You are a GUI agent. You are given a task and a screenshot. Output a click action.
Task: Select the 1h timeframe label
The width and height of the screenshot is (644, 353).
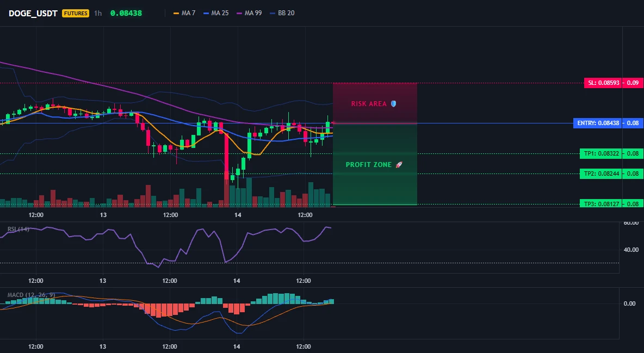[98, 13]
